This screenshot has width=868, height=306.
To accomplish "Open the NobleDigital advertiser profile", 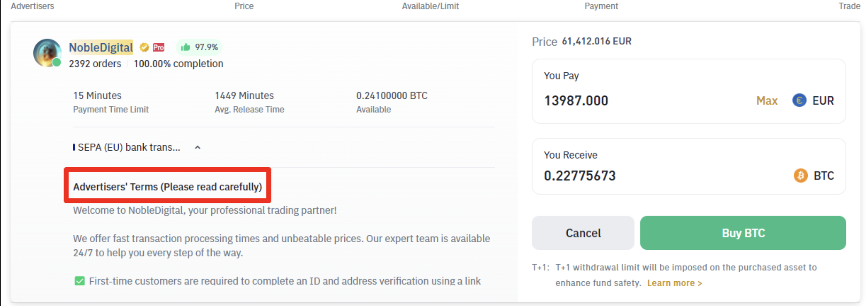I will point(101,47).
